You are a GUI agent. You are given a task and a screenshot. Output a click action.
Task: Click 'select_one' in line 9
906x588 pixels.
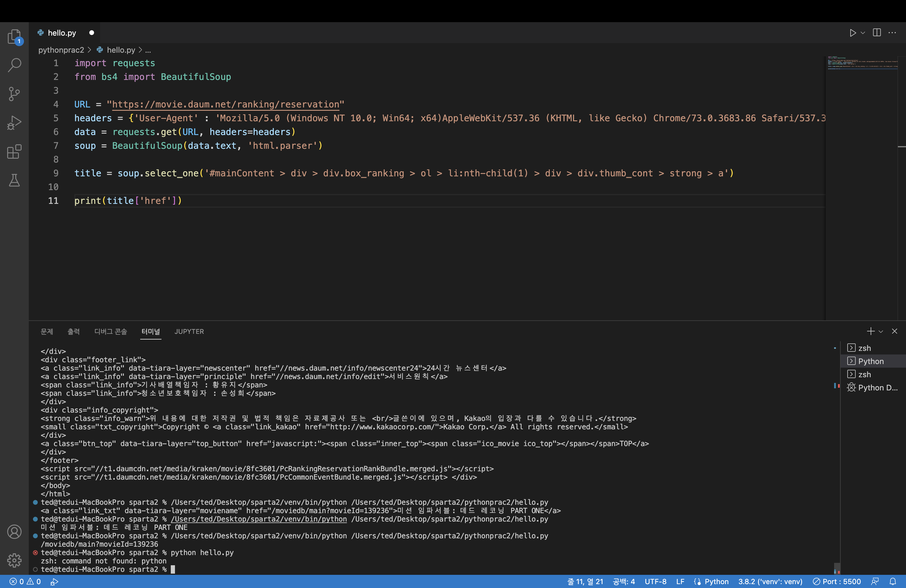click(x=172, y=173)
